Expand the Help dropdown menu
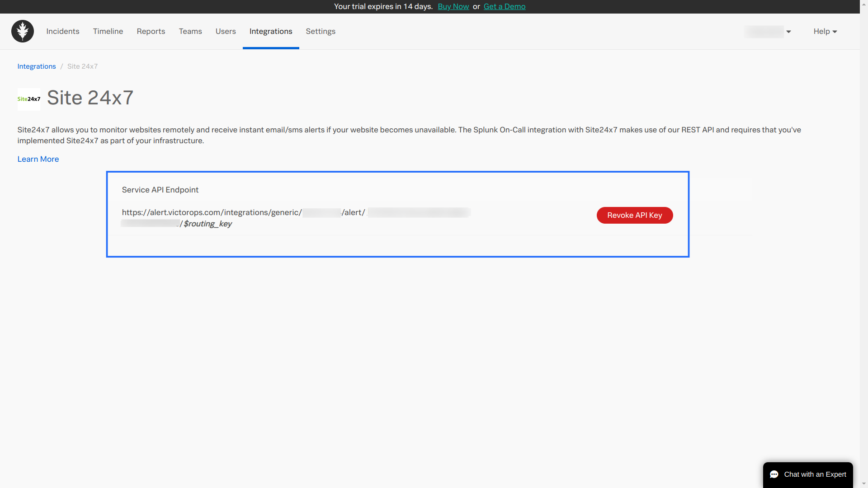 [825, 31]
